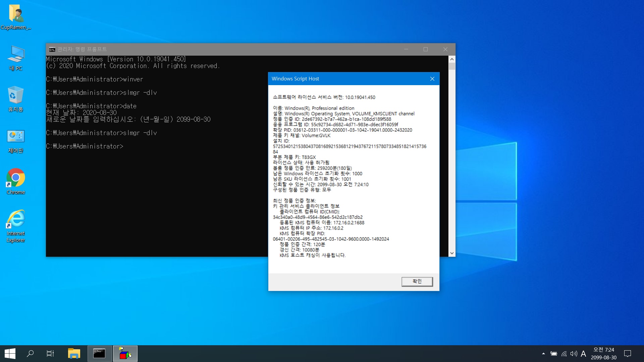The width and height of the screenshot is (644, 362).
Task: Click the Command Prompt scrollbar thumb
Action: tap(452, 66)
